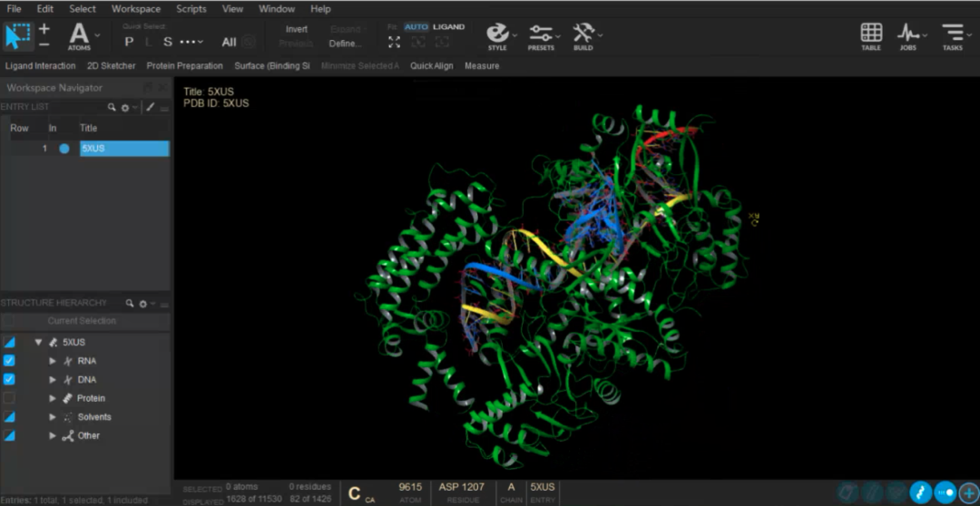
Task: Expand the Protein tree node
Action: pos(53,398)
